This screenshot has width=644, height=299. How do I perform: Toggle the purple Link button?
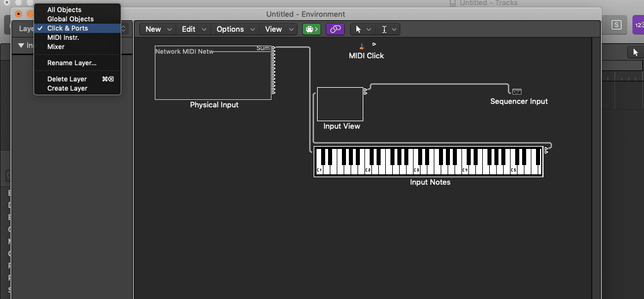tap(335, 29)
